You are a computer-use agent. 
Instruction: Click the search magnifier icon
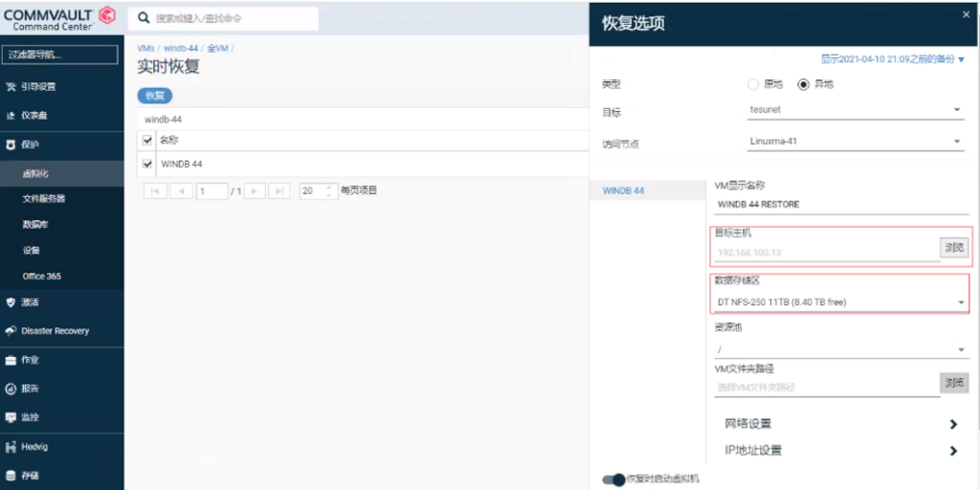(x=143, y=18)
